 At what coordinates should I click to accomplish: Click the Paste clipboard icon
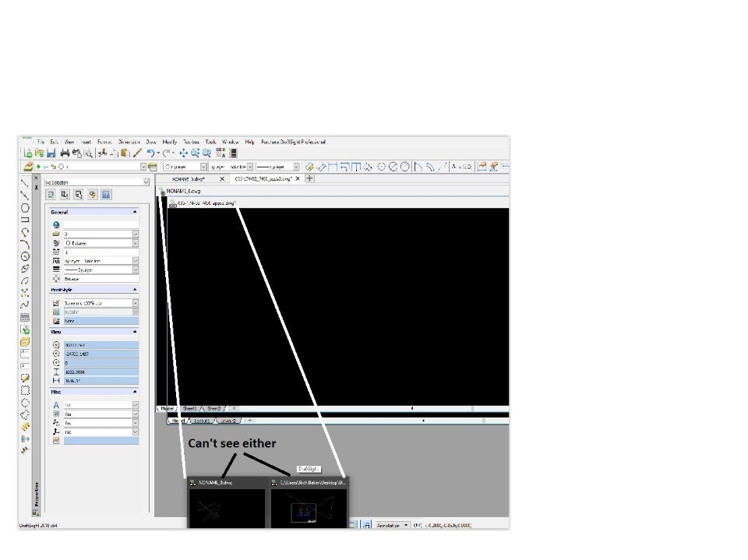point(125,153)
